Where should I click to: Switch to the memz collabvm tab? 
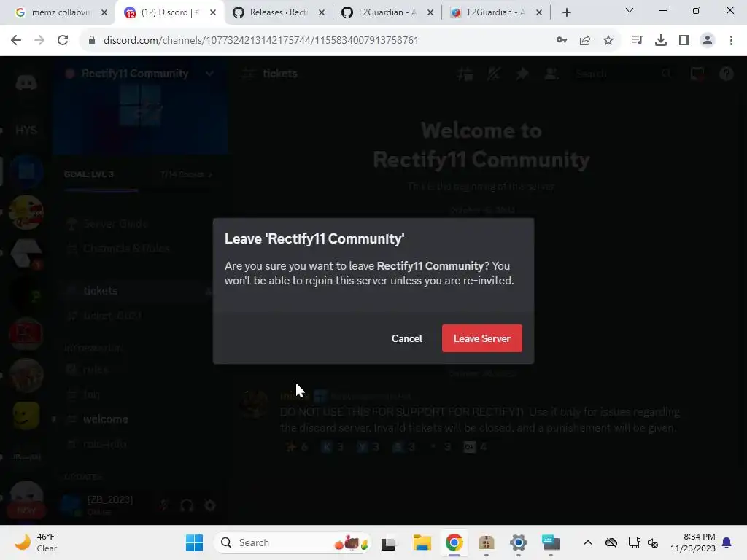click(61, 12)
